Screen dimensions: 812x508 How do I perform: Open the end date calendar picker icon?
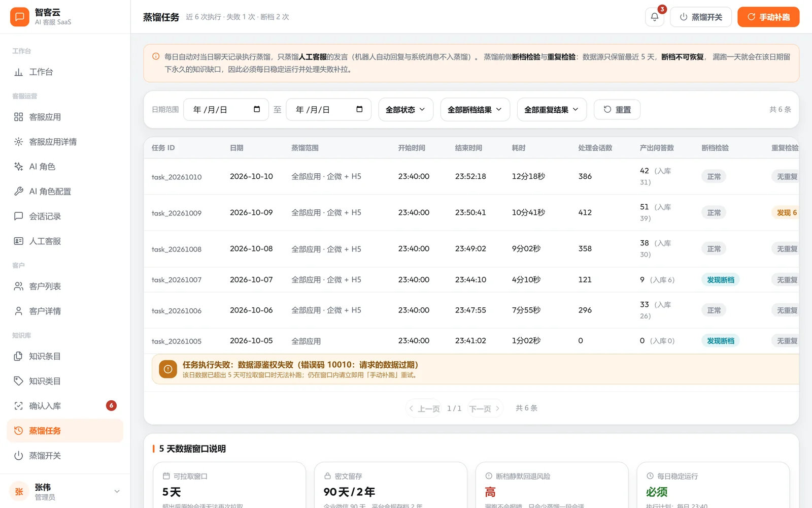[x=359, y=109]
